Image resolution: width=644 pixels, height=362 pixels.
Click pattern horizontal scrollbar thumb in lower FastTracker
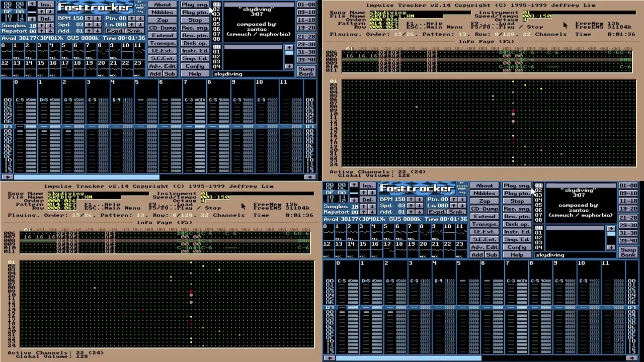(x=409, y=358)
